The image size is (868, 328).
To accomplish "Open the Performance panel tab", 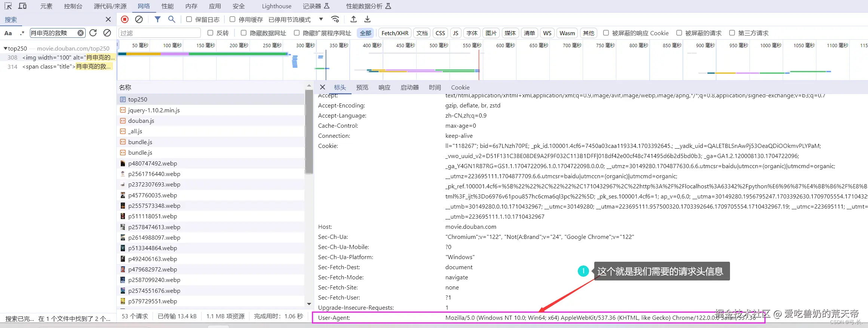I will coord(168,6).
